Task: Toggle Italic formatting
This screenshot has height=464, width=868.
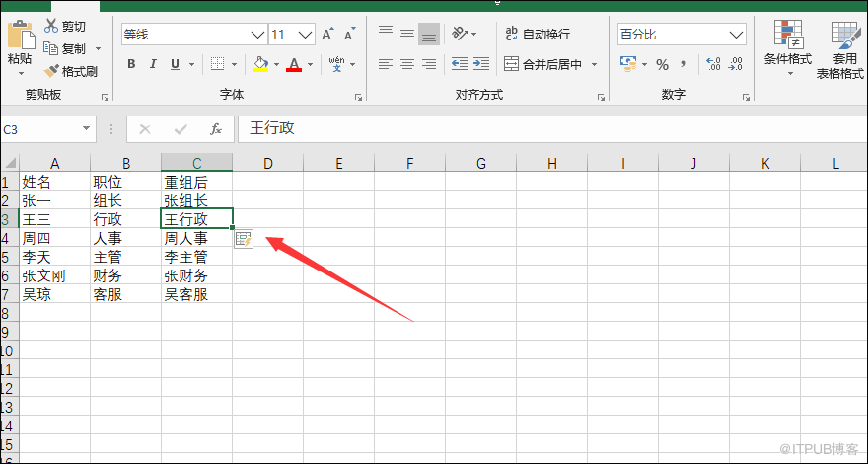Action: [153, 64]
